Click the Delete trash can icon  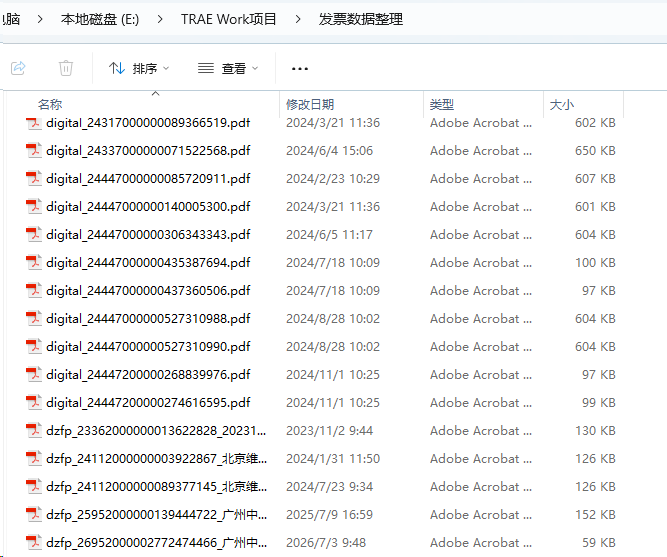click(66, 68)
